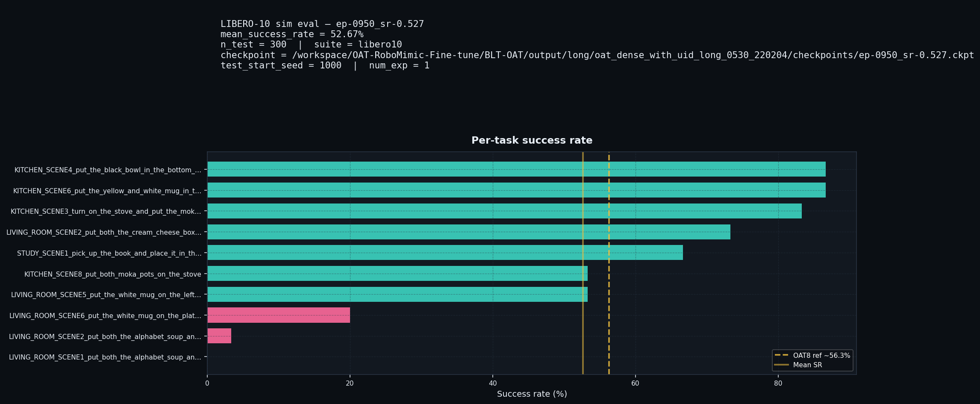Click the KITCHEN_SCENE8 moka pots label

pyautogui.click(x=113, y=274)
